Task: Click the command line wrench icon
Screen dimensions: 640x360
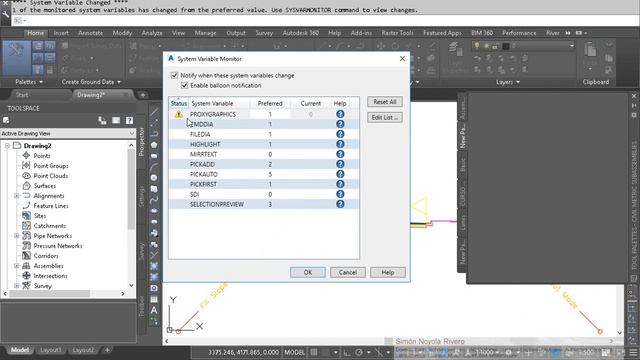Action: (x=5, y=14)
